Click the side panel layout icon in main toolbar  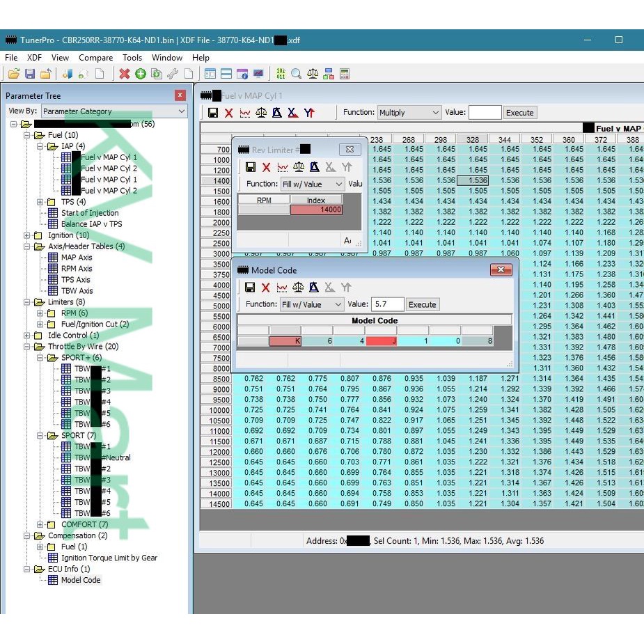point(210,74)
